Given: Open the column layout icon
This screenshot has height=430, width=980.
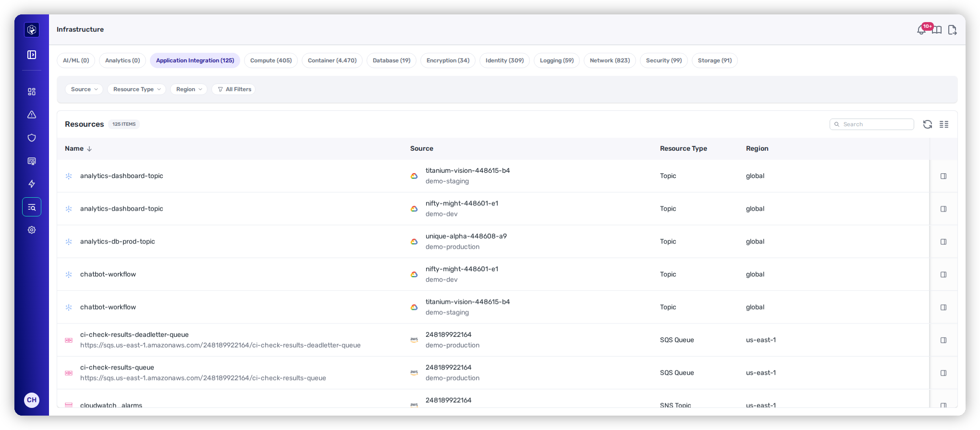Looking at the screenshot, I should pyautogui.click(x=944, y=124).
